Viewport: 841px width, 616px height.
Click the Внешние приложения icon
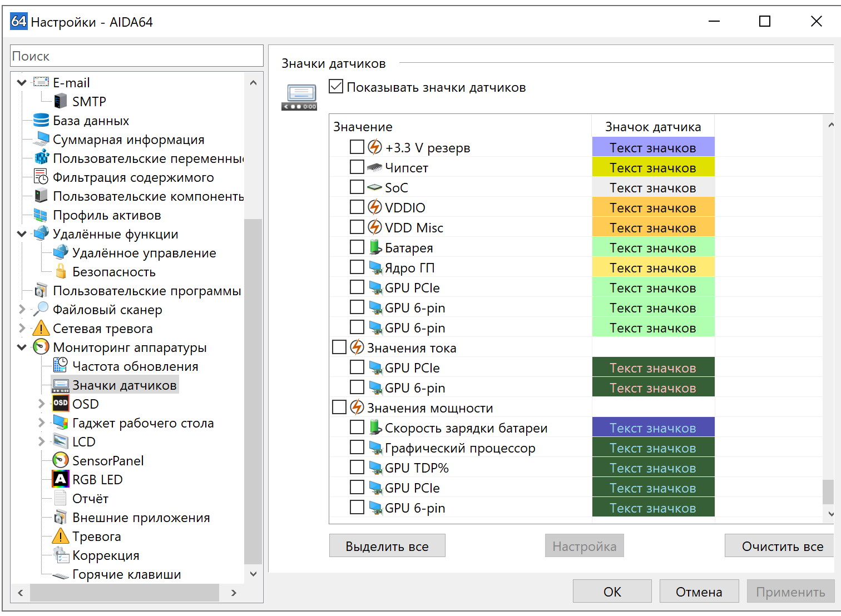coord(60,517)
